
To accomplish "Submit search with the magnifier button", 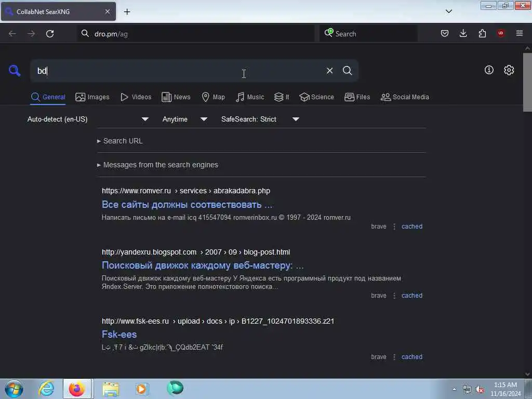I will pos(347,71).
